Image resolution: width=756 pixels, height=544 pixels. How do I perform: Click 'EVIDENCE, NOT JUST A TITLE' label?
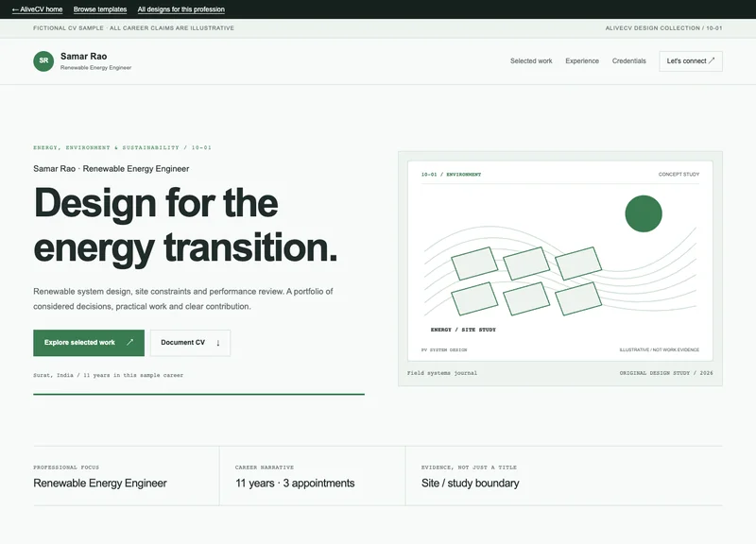[469, 467]
